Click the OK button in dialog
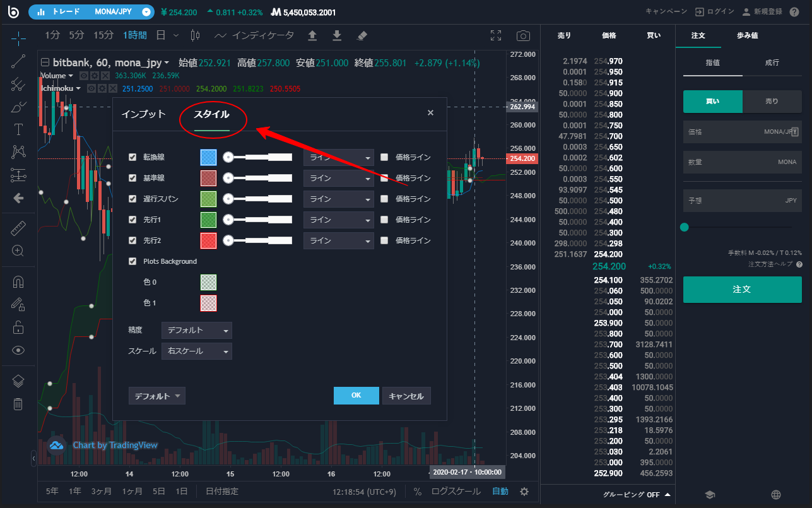812x508 pixels. tap(356, 396)
